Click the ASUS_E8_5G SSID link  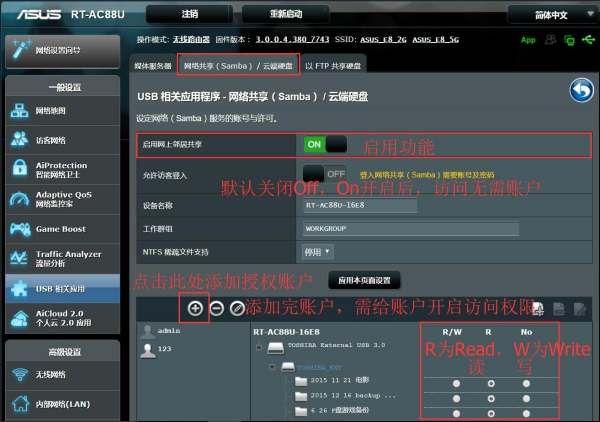pyautogui.click(x=435, y=39)
